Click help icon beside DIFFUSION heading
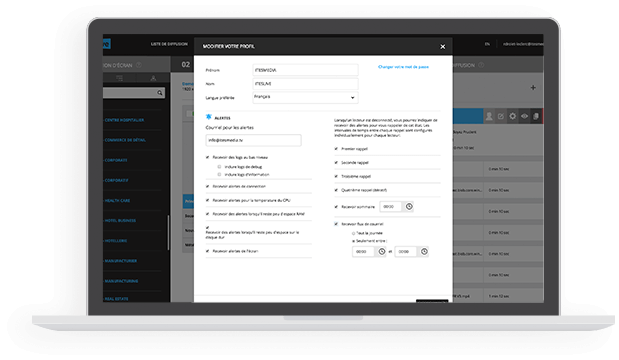 [481, 65]
